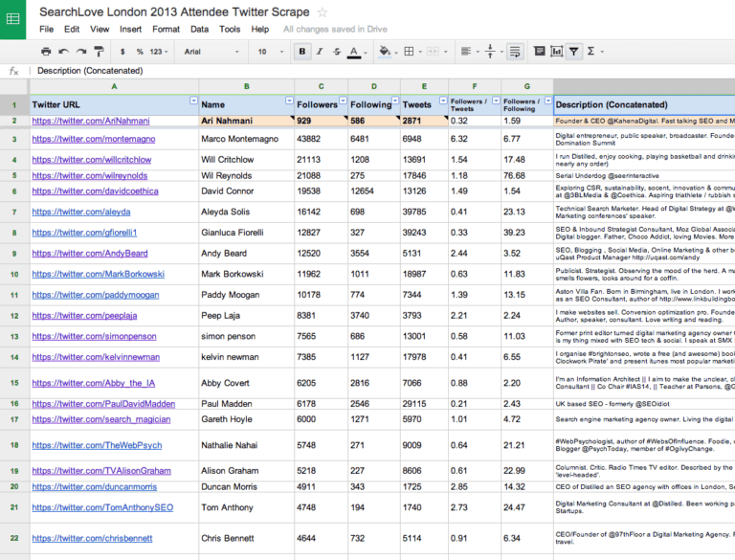
Task: Toggle the filter button
Action: tap(574, 52)
